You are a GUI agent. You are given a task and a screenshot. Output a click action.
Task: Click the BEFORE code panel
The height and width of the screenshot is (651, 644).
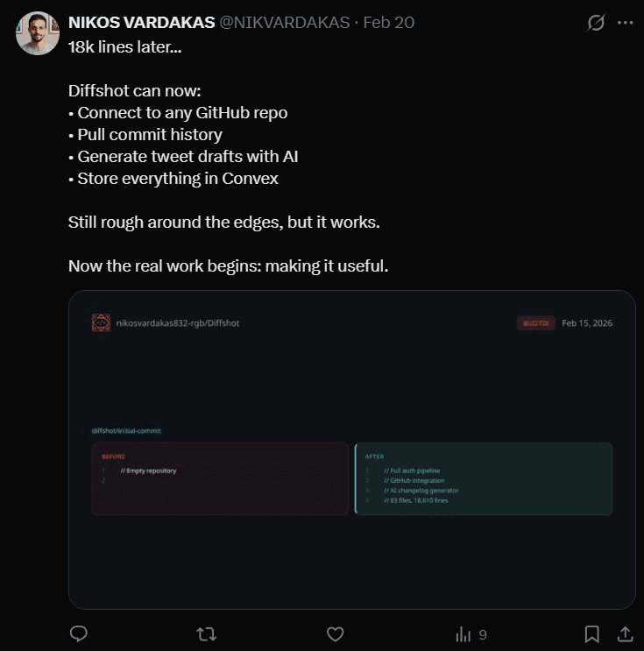coord(220,478)
